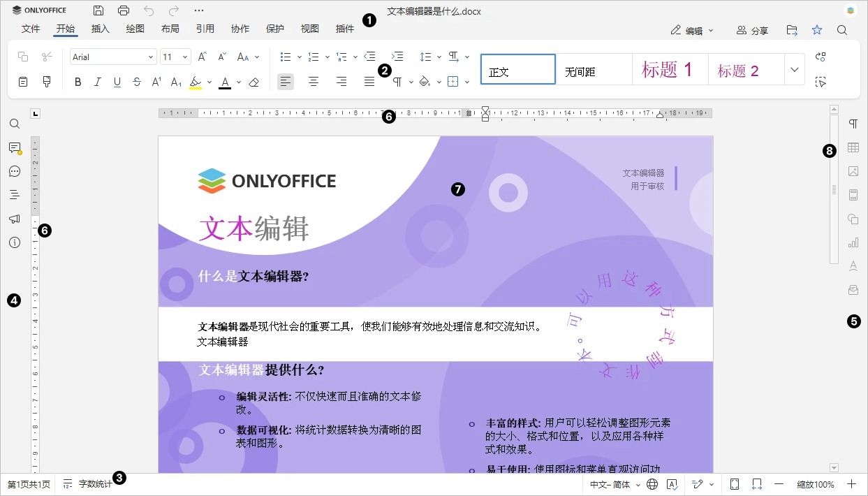
Task: Toggle bold formatting
Action: (78, 82)
